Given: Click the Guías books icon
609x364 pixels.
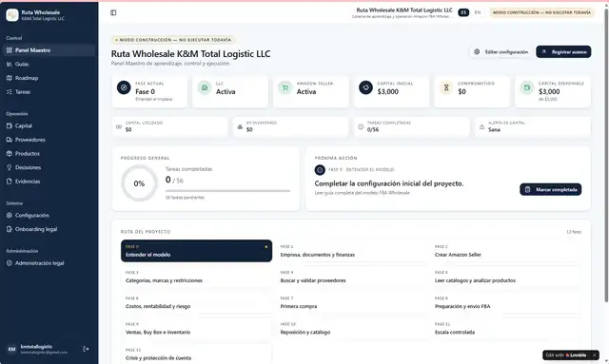Looking at the screenshot, I should (x=10, y=64).
